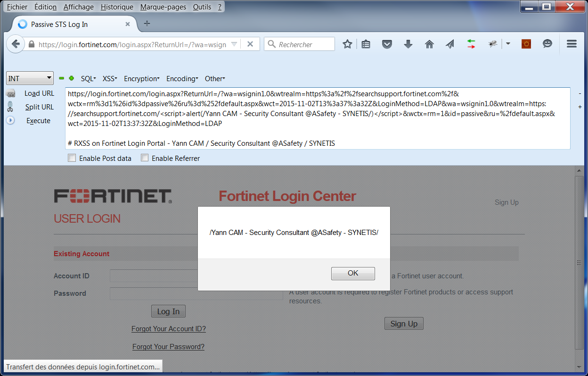Close the Passive STS Log In tab
The image size is (588, 376).
(x=128, y=24)
